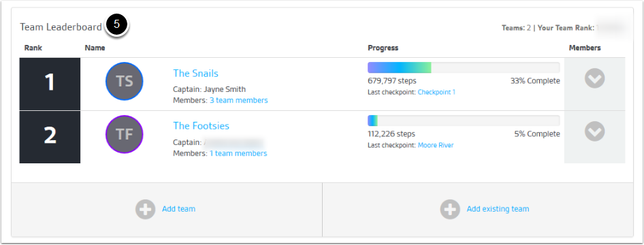Open The Footsies team name link

click(x=202, y=126)
